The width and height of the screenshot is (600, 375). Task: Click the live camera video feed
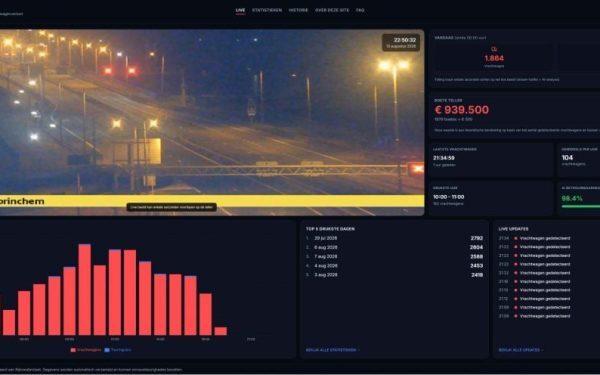(x=212, y=122)
